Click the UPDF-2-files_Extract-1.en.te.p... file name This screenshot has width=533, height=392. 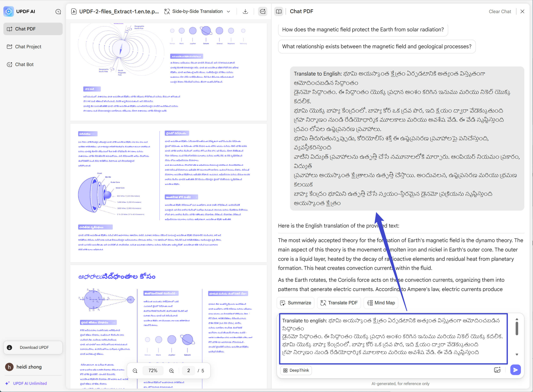[119, 11]
